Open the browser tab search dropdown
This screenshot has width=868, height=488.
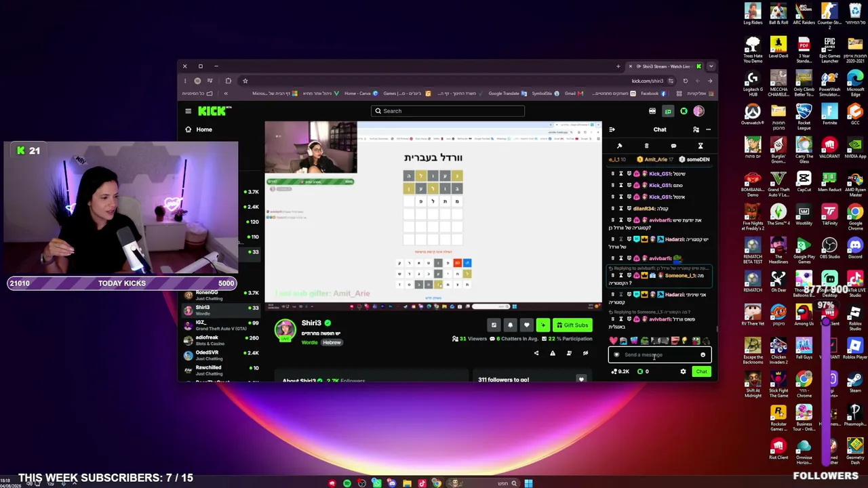[x=711, y=66]
